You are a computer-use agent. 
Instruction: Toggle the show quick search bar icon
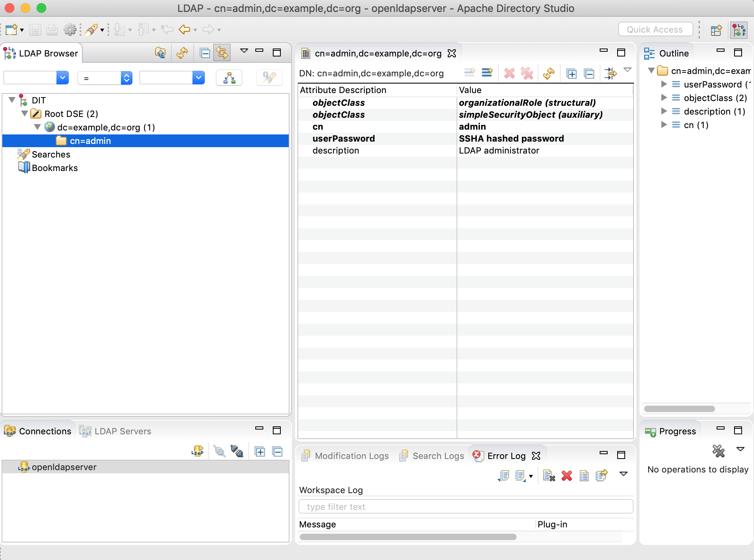(269, 78)
